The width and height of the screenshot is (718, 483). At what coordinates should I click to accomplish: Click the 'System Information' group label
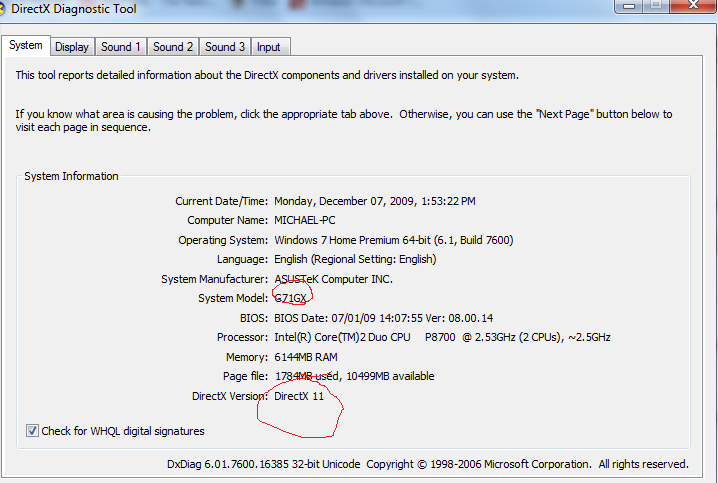(x=71, y=176)
